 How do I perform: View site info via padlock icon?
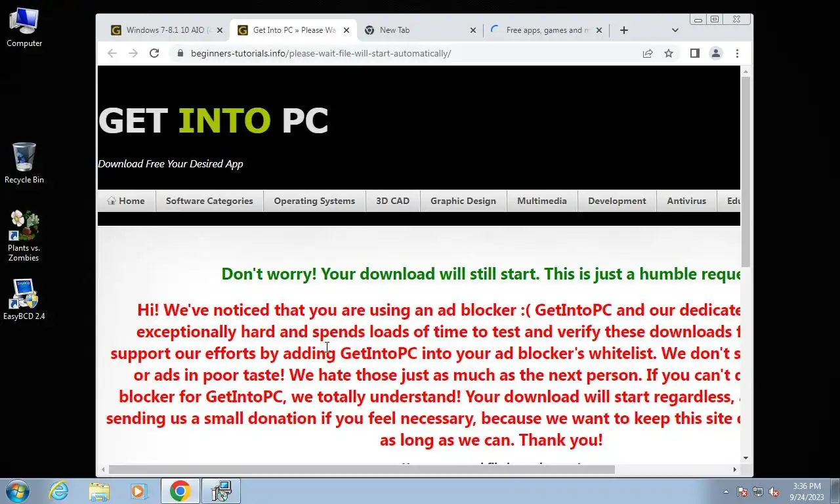[180, 53]
